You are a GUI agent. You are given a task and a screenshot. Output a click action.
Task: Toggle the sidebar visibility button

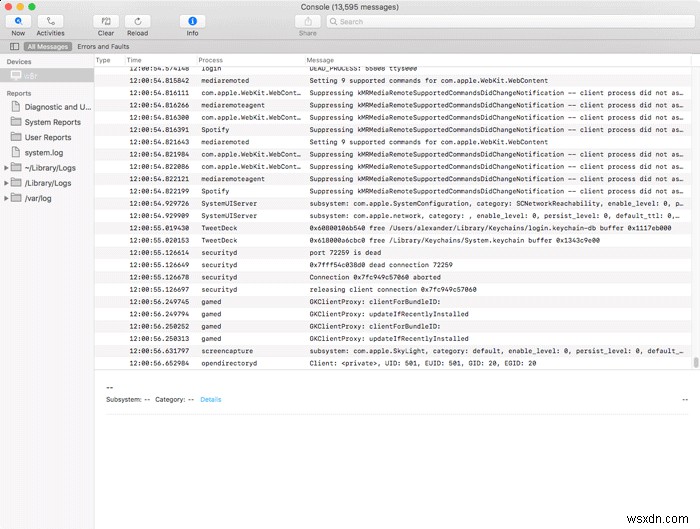click(x=14, y=46)
